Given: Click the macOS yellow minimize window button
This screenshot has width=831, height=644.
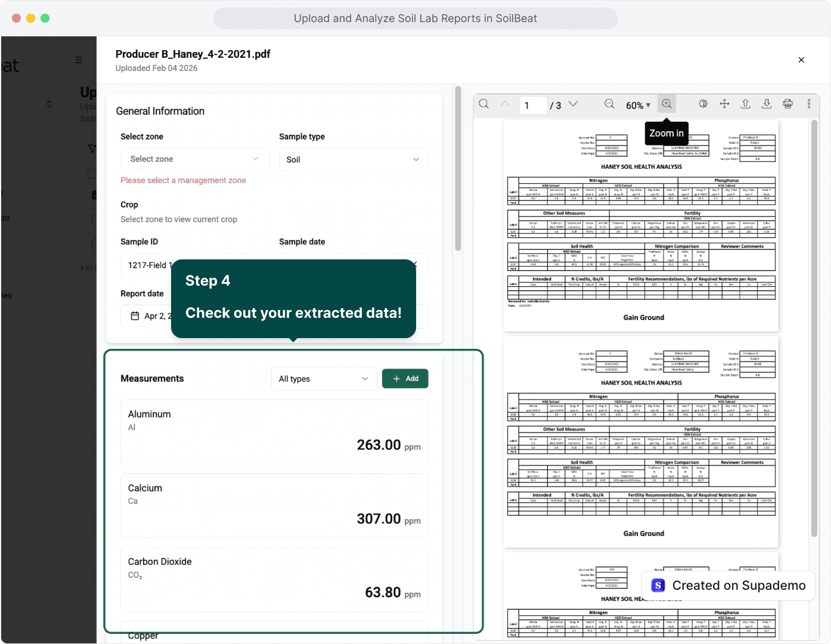Looking at the screenshot, I should pos(30,18).
